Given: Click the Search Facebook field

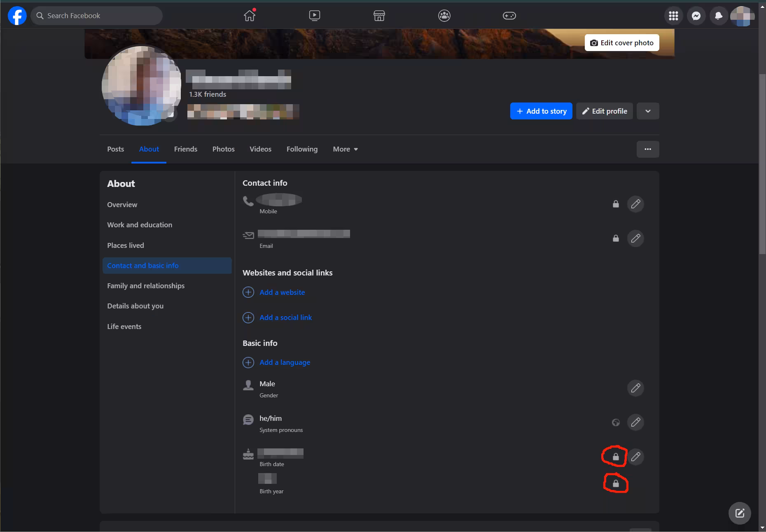Looking at the screenshot, I should pyautogui.click(x=97, y=16).
